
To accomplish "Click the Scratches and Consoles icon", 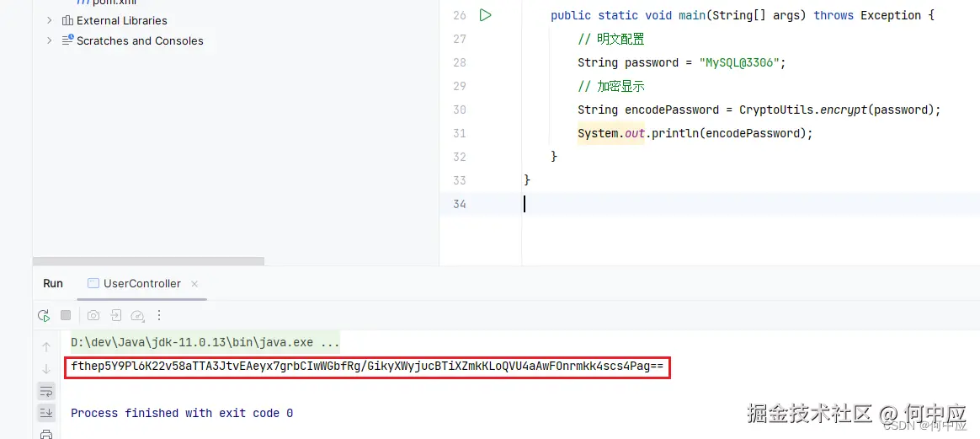I will click(x=67, y=40).
